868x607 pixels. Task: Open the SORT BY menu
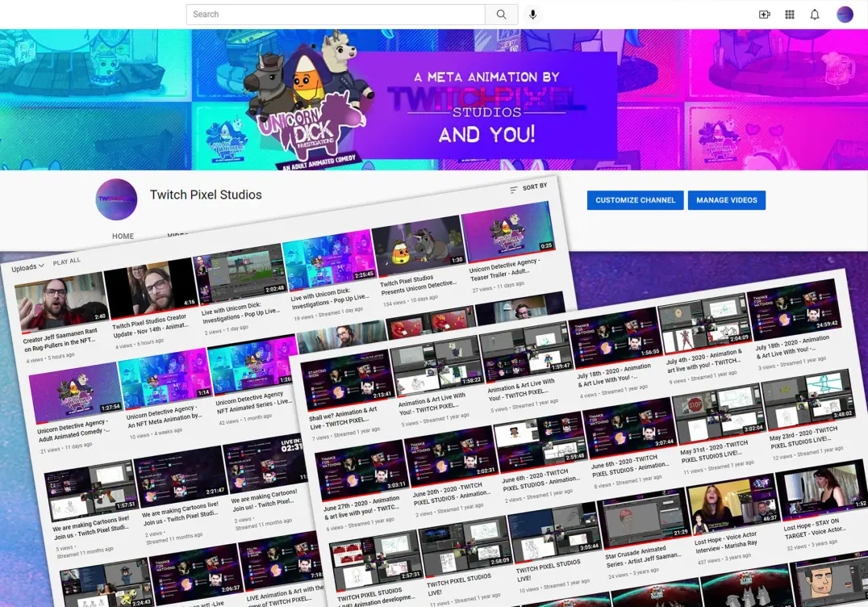pyautogui.click(x=534, y=186)
